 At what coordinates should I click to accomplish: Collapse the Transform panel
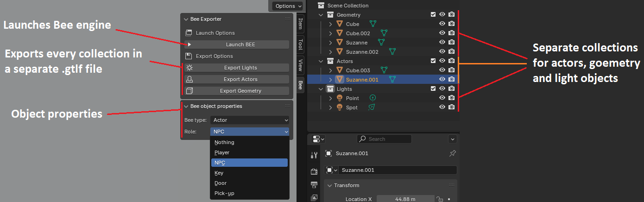[330, 185]
